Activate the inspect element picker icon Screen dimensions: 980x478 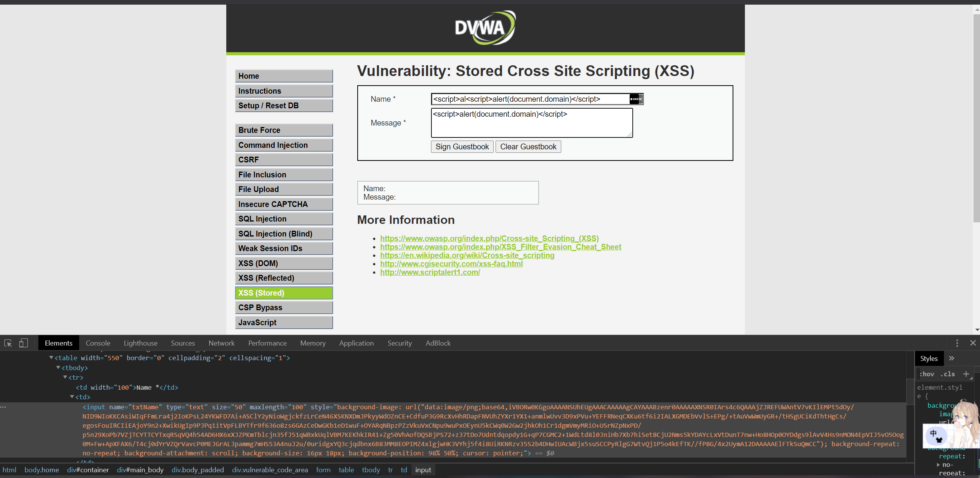8,343
